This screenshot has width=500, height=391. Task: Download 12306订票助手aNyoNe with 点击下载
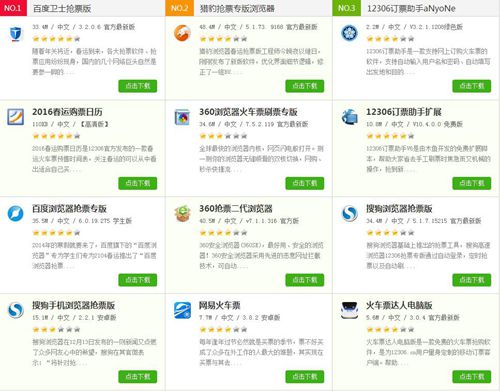coord(472,86)
